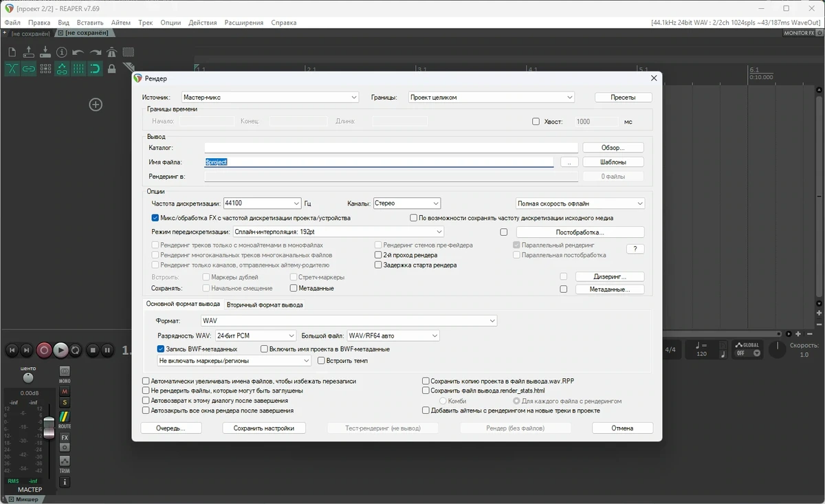Click the Пресеты button
Screen dimensions: 825x504
(623, 98)
